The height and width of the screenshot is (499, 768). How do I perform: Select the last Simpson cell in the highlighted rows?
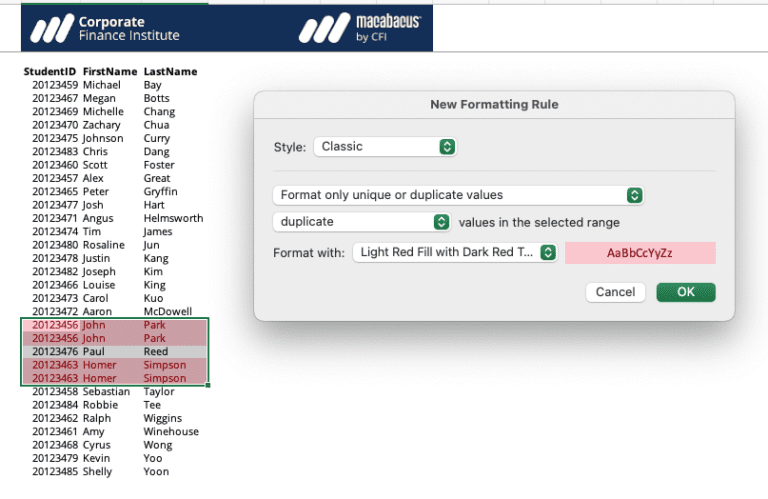165,378
